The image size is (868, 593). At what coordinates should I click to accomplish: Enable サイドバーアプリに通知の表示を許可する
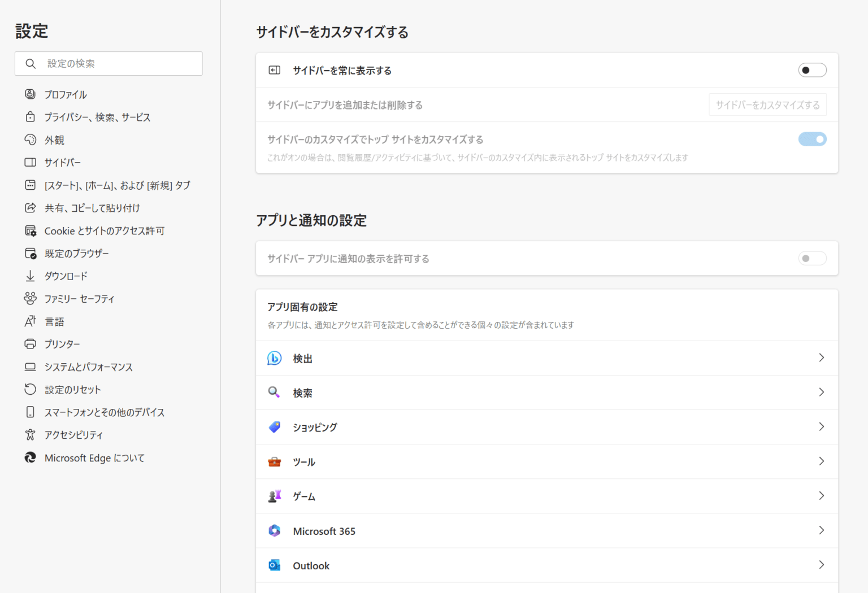point(812,258)
